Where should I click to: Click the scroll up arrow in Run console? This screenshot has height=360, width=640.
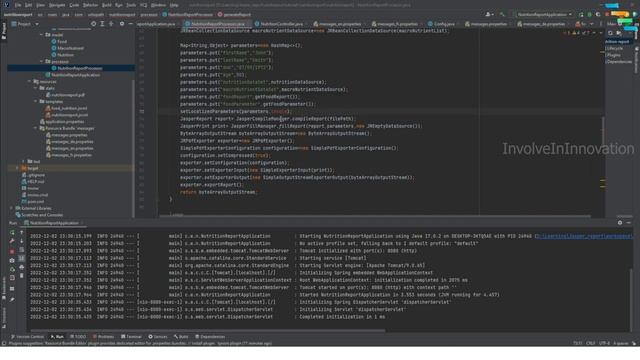22,233
